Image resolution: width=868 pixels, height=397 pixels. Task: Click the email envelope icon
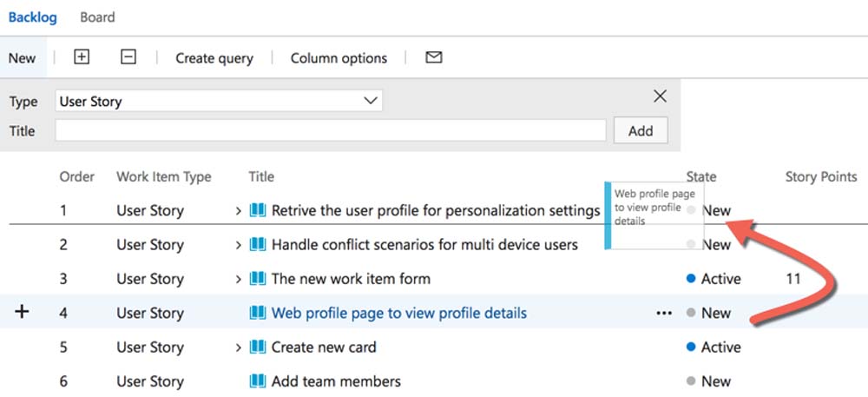tap(434, 57)
